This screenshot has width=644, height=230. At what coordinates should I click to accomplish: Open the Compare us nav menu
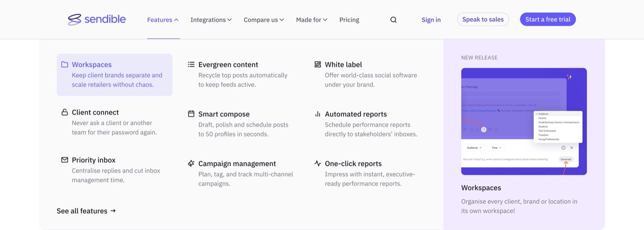[264, 20]
